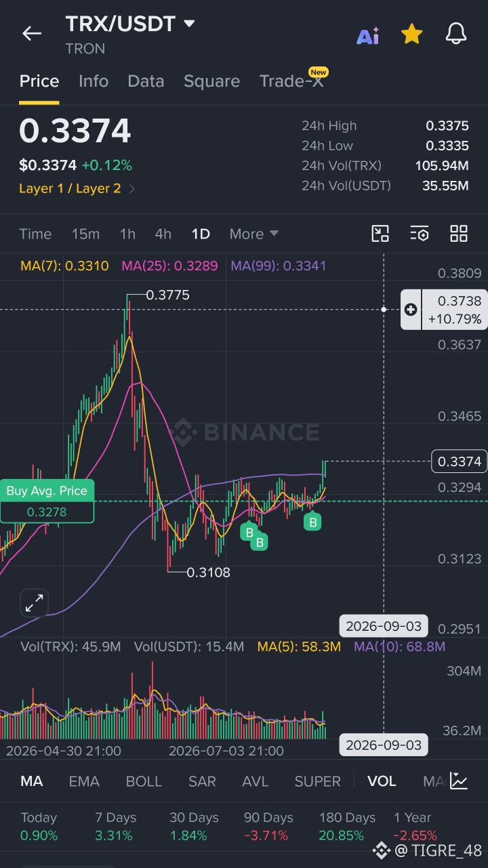Tap the volume MA(5): 58.3M label

pos(299,647)
